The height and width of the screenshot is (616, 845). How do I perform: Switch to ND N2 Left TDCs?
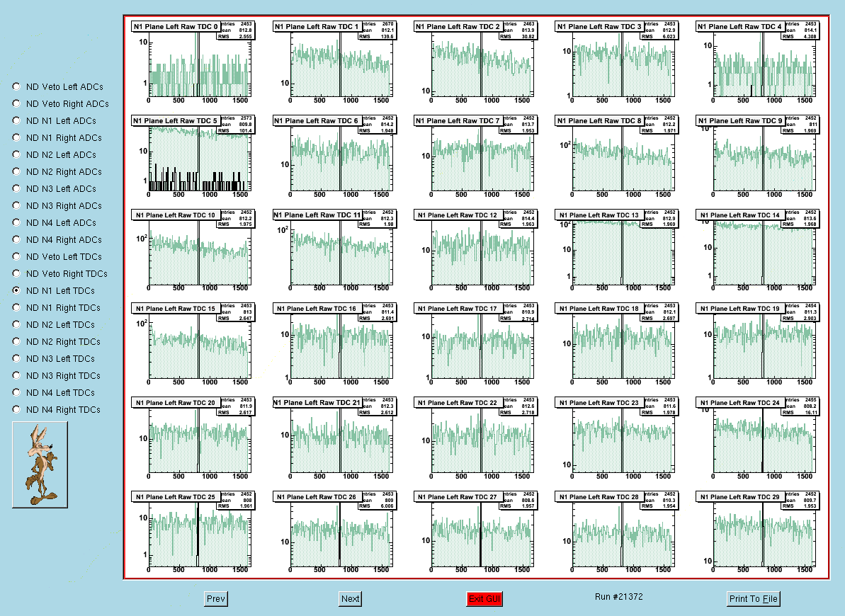tap(17, 324)
